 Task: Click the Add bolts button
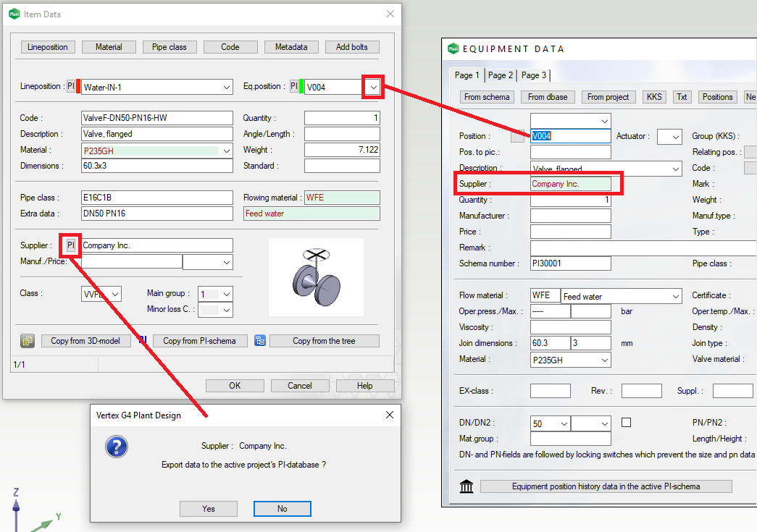pyautogui.click(x=352, y=47)
